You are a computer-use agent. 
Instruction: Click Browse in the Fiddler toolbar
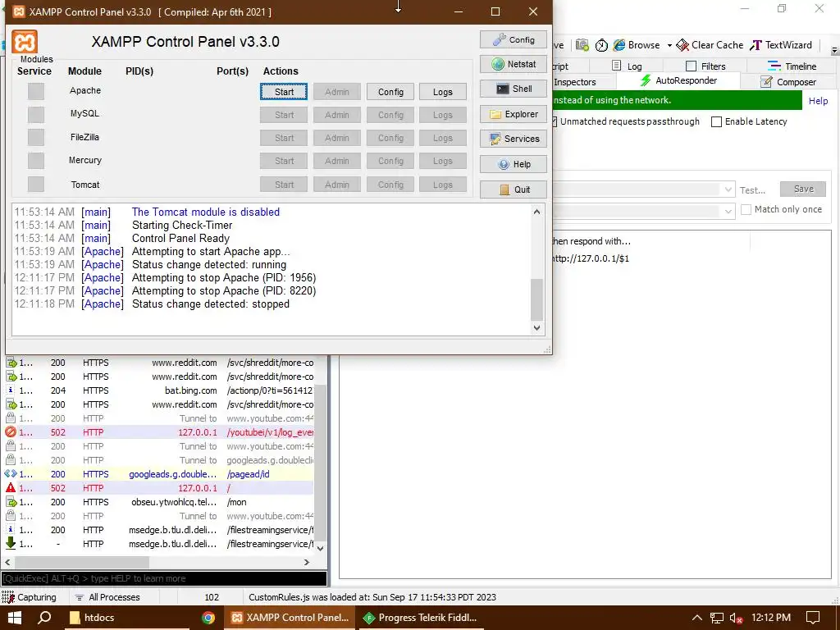coord(637,45)
